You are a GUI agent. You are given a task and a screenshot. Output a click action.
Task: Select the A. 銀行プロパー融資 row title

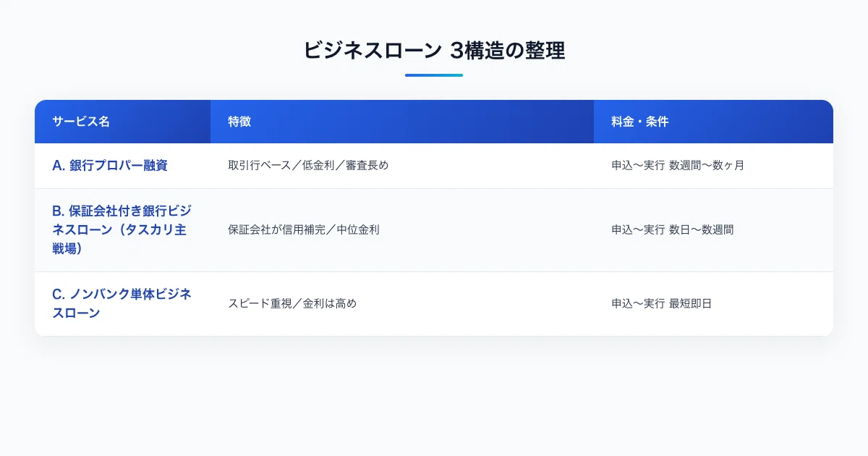pyautogui.click(x=110, y=165)
